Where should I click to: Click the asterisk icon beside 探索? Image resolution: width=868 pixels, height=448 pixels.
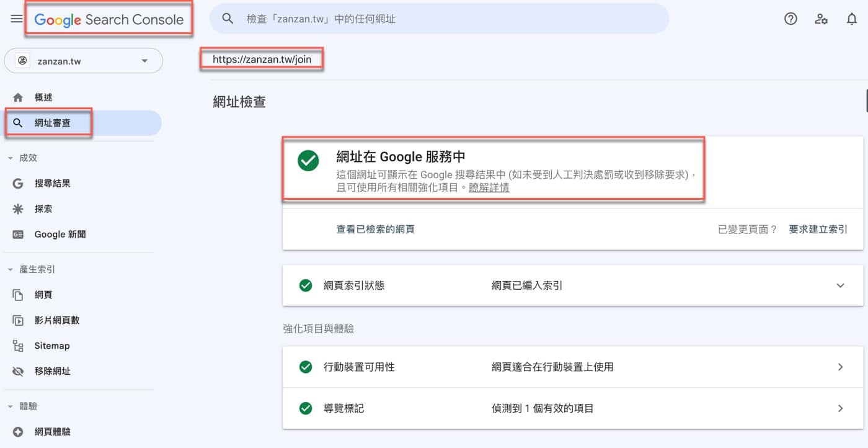point(18,209)
